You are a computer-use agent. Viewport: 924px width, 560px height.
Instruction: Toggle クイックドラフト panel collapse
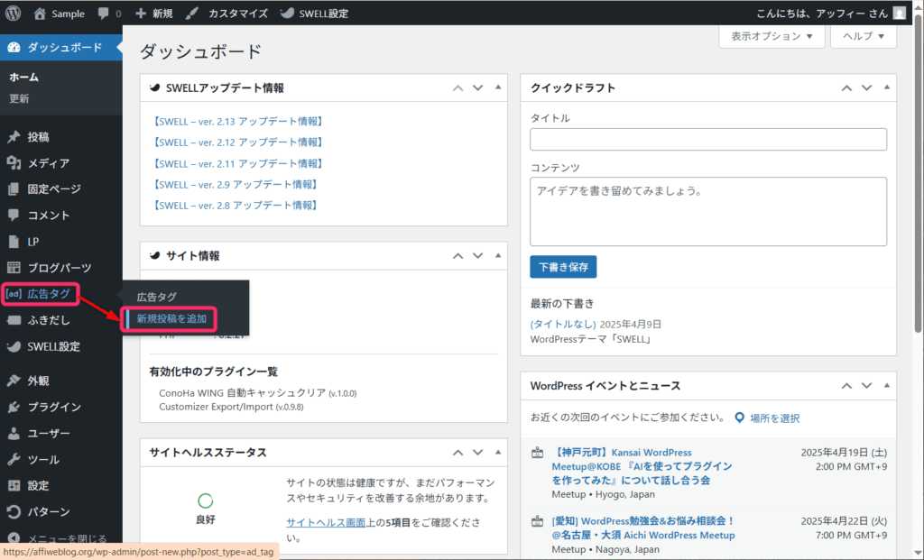[x=887, y=87]
